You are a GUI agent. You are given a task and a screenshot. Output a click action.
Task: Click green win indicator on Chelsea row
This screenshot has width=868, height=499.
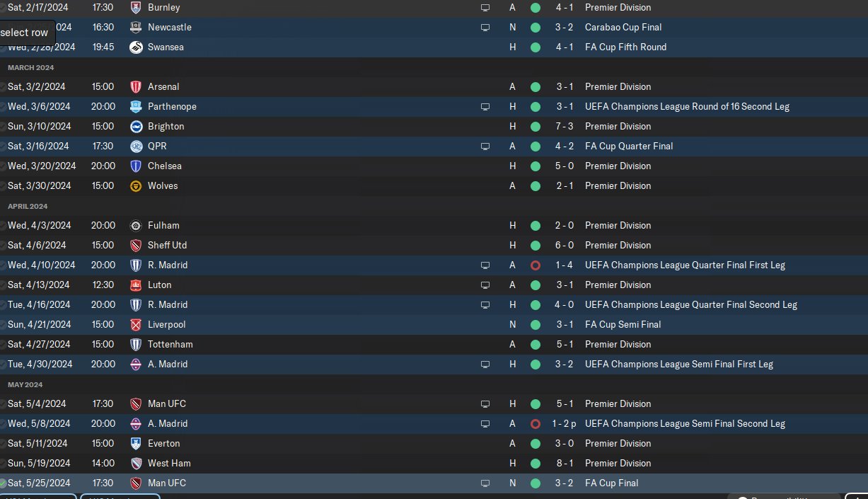tap(536, 166)
